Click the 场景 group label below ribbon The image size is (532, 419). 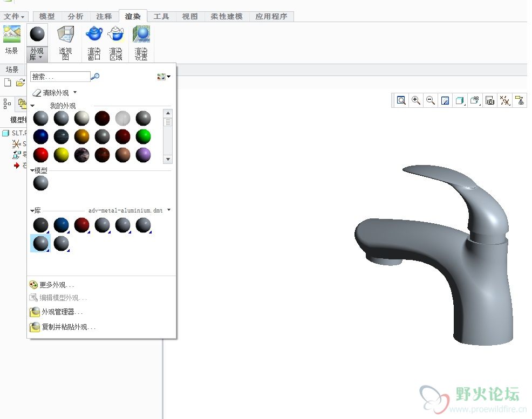pos(12,70)
